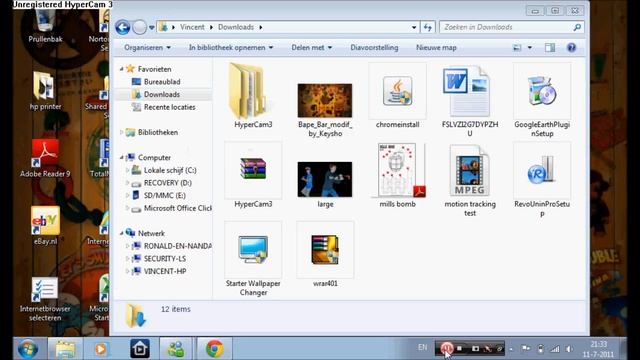640x360 pixels.
Task: Select SD/MMC (E:) drive
Action: click(164, 196)
